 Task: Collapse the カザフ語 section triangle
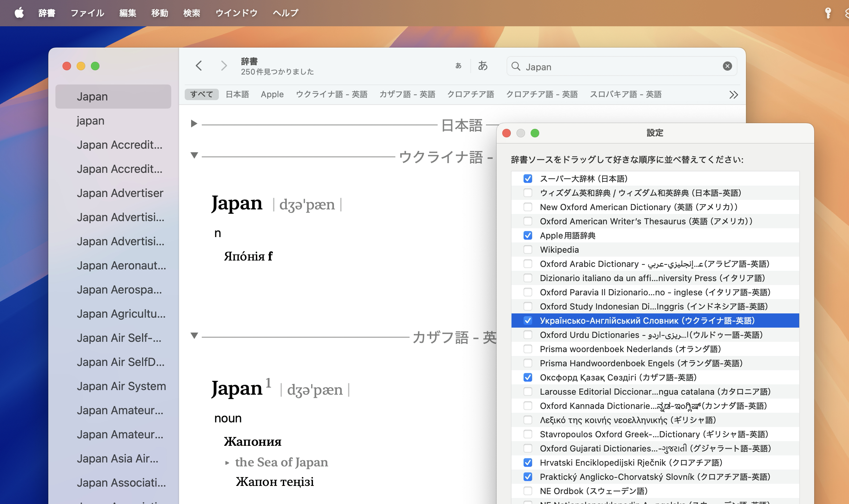[194, 336]
